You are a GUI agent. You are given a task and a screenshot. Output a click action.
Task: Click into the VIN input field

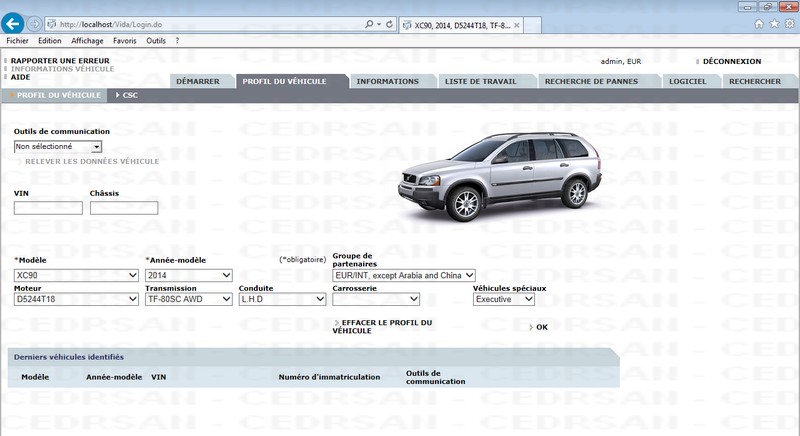[x=48, y=208]
